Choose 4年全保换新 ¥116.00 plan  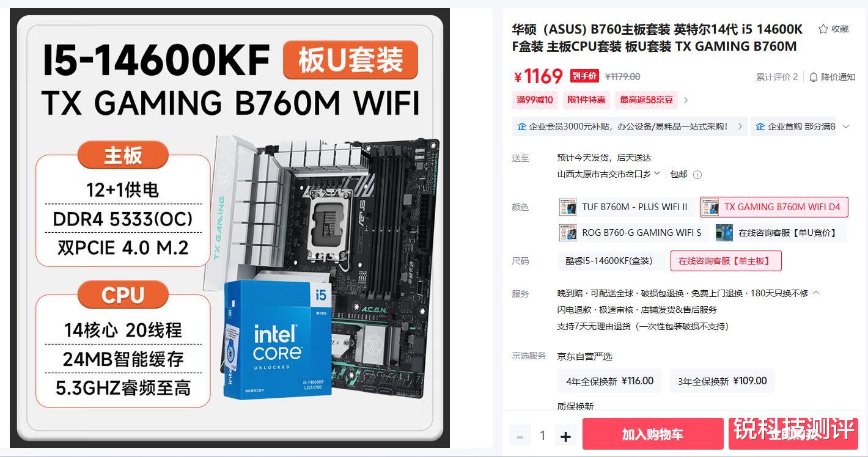point(610,381)
